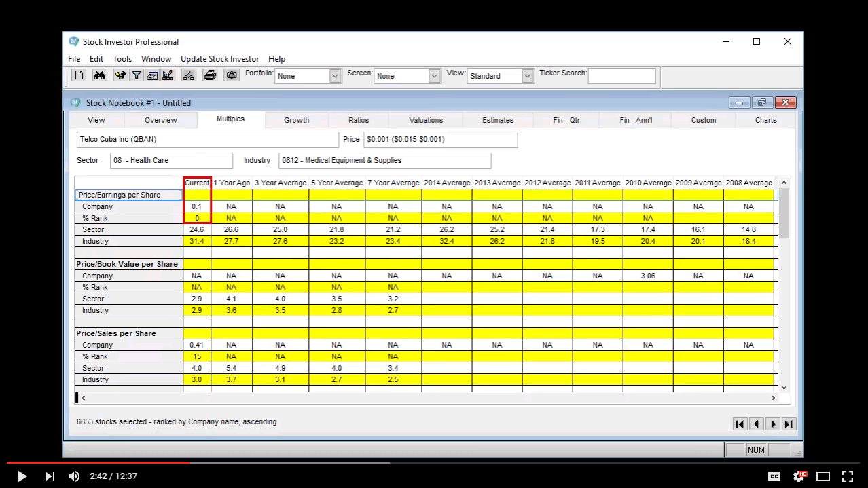Open the video settings gear
The height and width of the screenshot is (488, 868).
point(799,476)
